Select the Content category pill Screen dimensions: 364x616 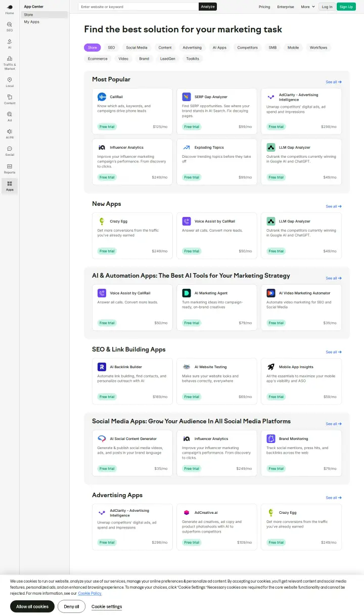coord(165,48)
